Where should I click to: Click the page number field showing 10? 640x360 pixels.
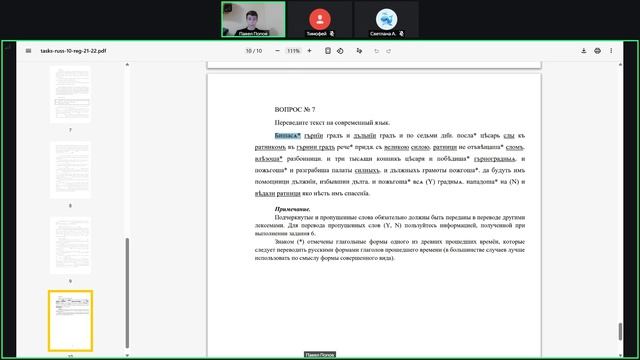(248, 51)
